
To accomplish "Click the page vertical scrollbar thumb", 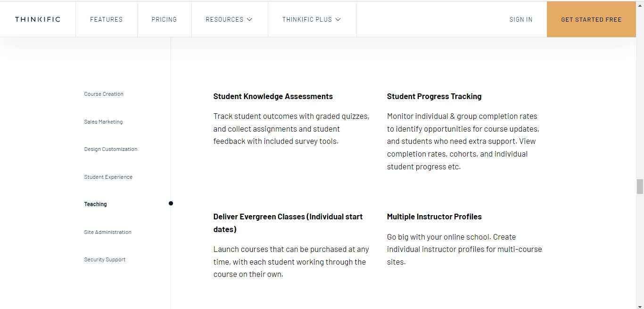I will (640, 186).
